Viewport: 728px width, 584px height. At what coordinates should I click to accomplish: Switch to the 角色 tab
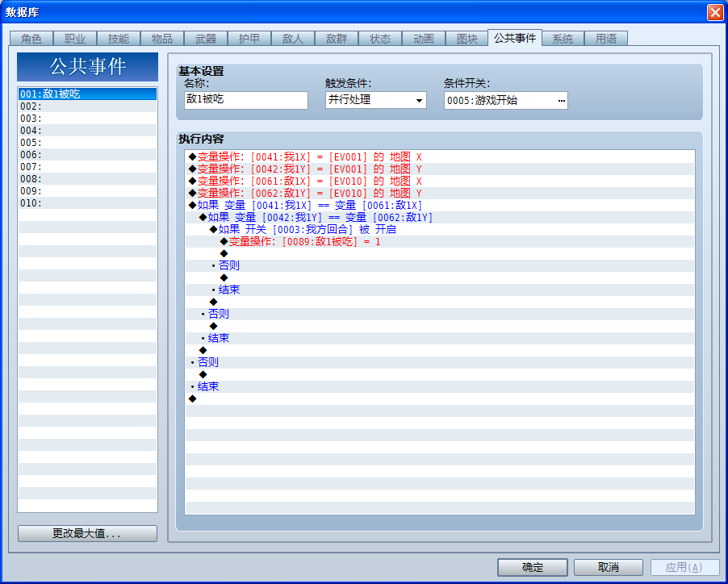[x=31, y=39]
